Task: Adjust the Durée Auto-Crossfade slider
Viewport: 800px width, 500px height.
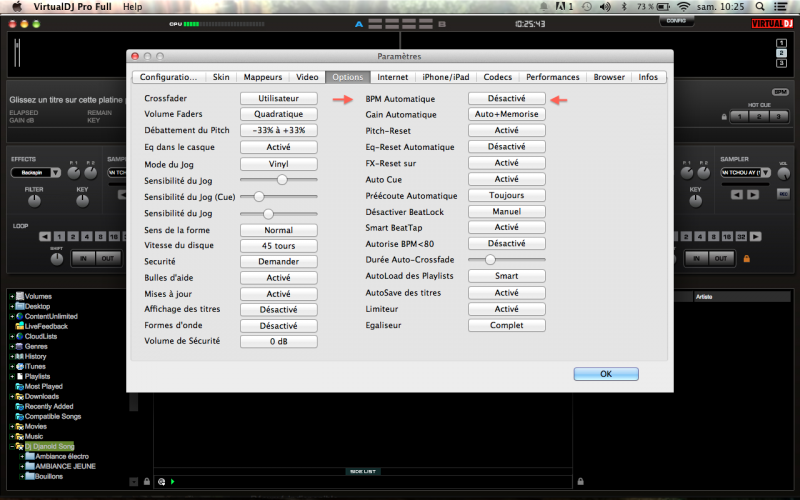Action: 490,259
